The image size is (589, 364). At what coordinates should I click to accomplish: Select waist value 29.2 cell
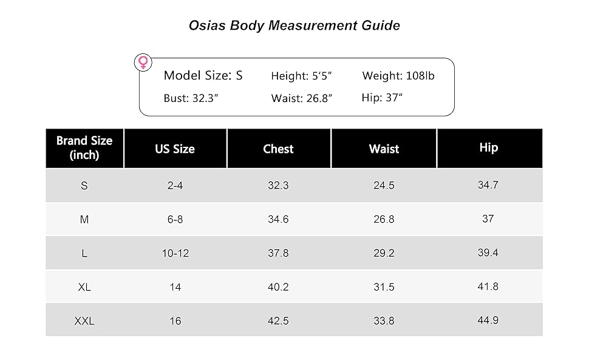tap(384, 253)
